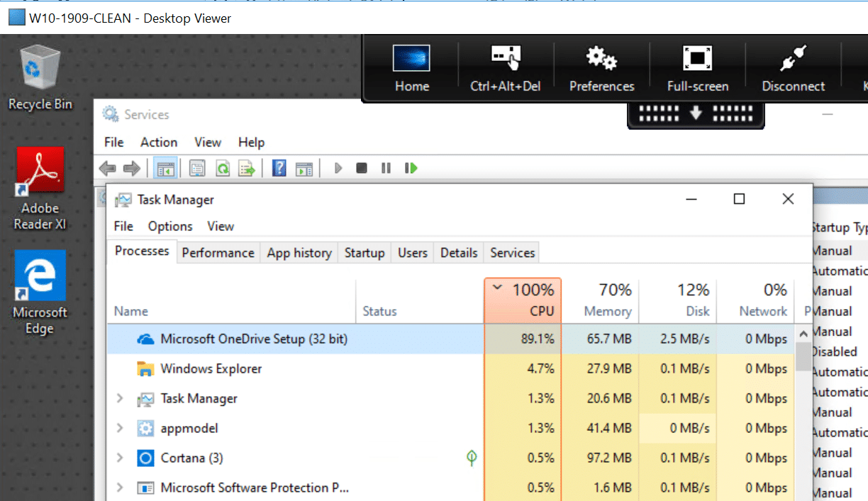Expand the Task Manager process row
868x501 pixels.
(x=120, y=399)
